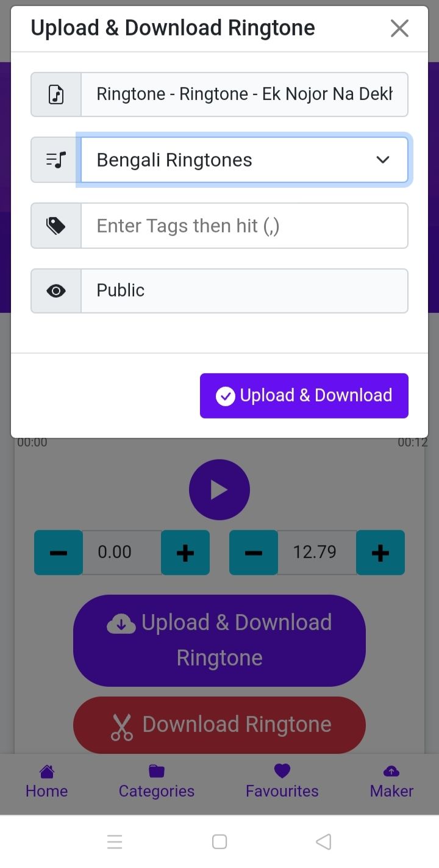Tap the Upload & Download Ringtone cloud button
Screen dimensions: 439x868
coord(220,640)
